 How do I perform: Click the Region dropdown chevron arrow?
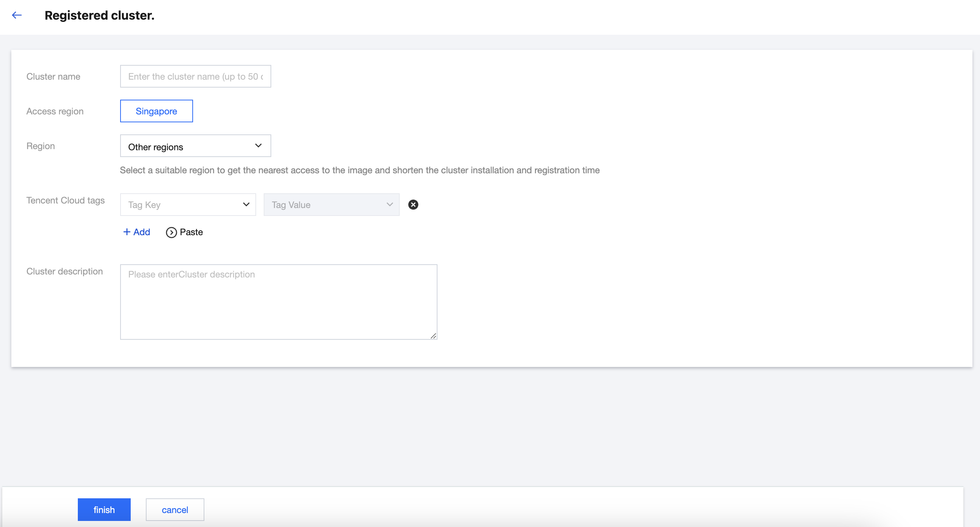point(258,146)
